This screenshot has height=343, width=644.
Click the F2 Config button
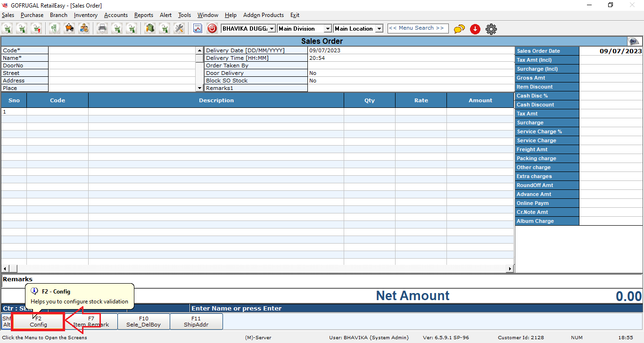(x=38, y=321)
